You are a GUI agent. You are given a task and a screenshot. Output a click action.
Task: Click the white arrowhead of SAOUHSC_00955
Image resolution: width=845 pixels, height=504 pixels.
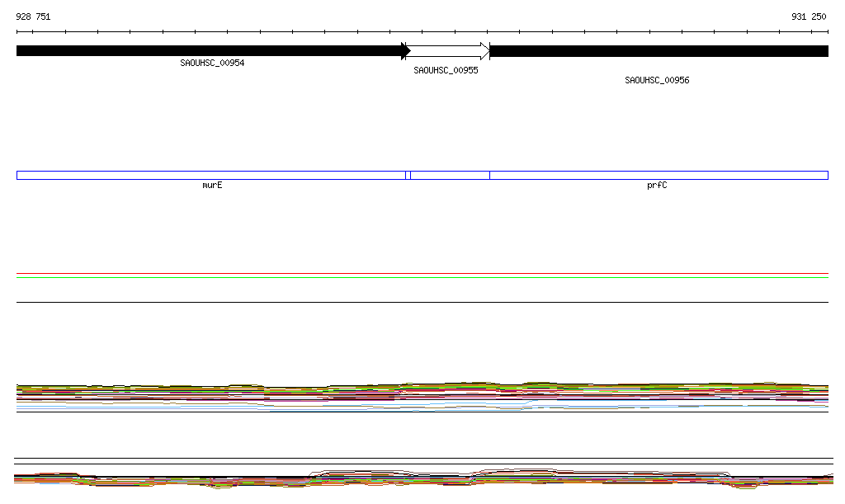[x=485, y=51]
